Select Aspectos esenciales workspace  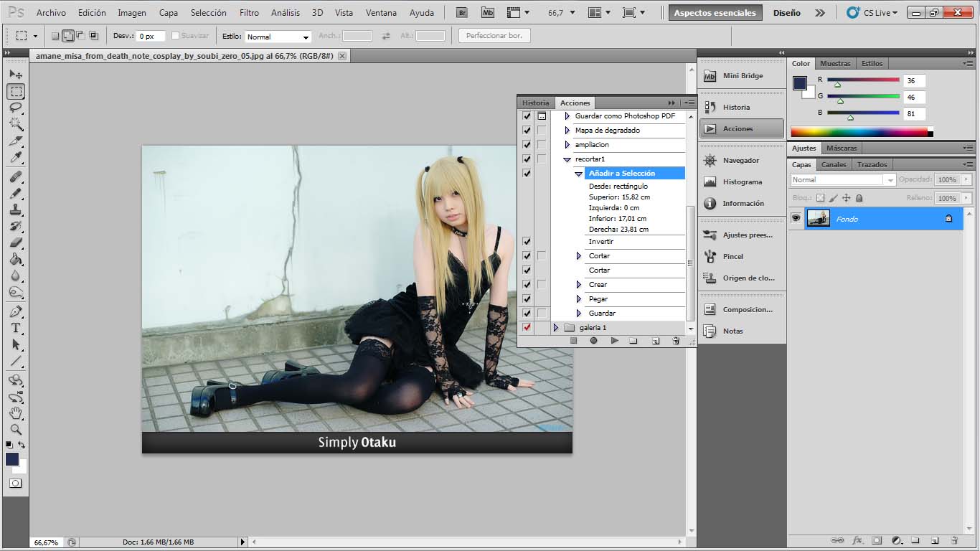tap(715, 13)
